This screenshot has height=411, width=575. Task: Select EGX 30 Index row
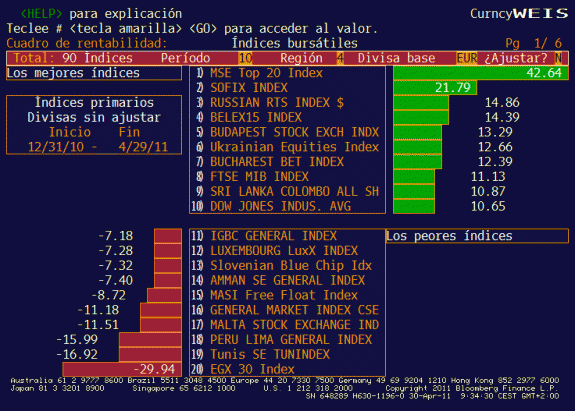(288, 369)
